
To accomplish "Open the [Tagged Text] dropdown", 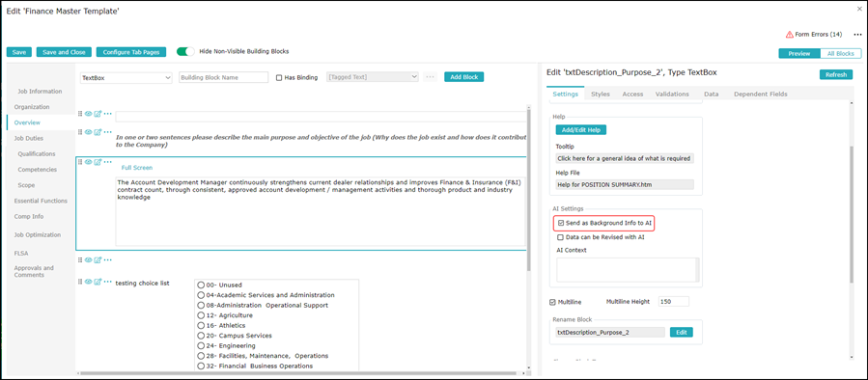I will pos(373,77).
